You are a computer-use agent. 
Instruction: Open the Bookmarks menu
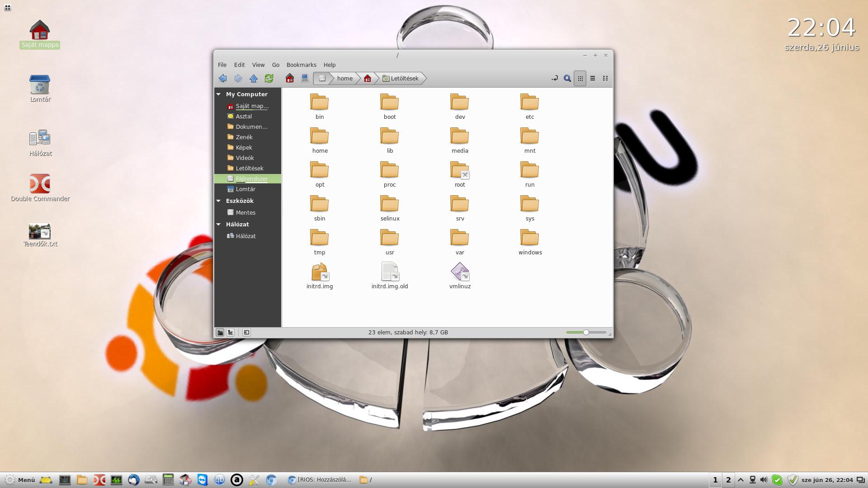301,65
